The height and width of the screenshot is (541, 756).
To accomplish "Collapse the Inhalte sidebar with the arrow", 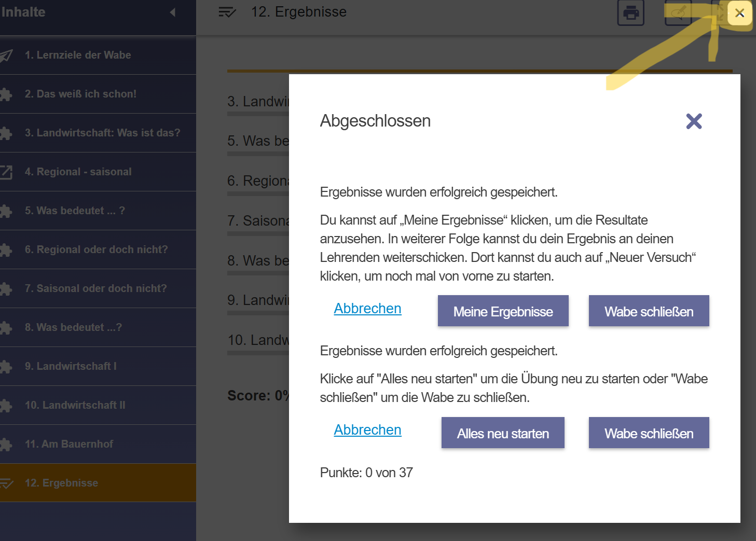I will pos(173,12).
